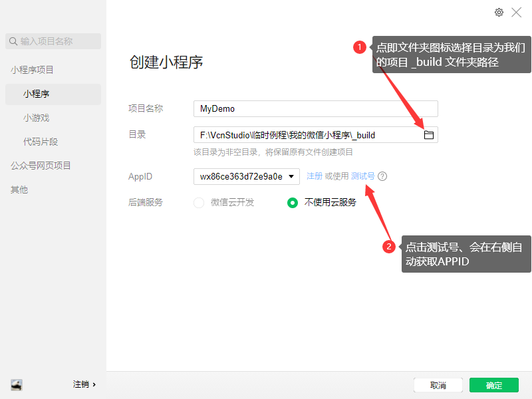Select the 微信云开发 radio option

coord(199,203)
